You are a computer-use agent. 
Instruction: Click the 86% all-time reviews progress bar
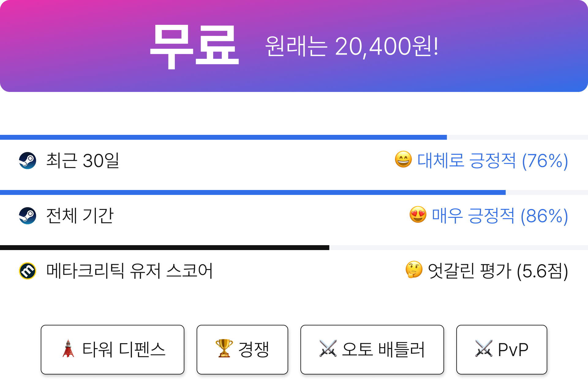click(294, 192)
